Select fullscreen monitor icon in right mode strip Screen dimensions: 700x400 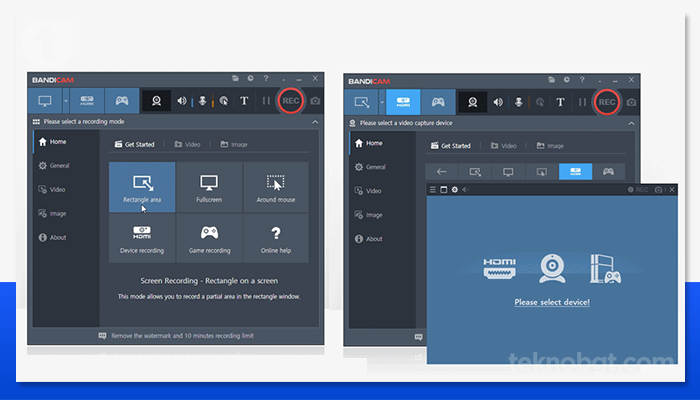[x=508, y=171]
